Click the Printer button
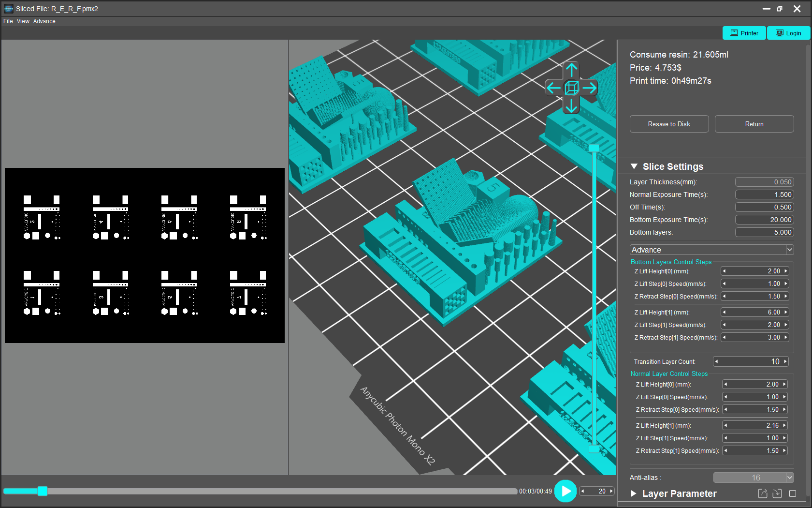Viewport: 812px width, 508px height. [x=744, y=33]
